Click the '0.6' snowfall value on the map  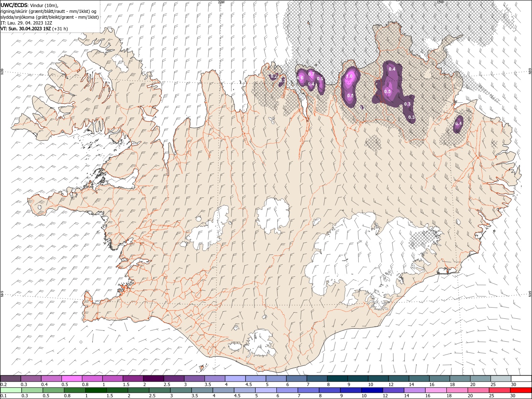(300, 78)
